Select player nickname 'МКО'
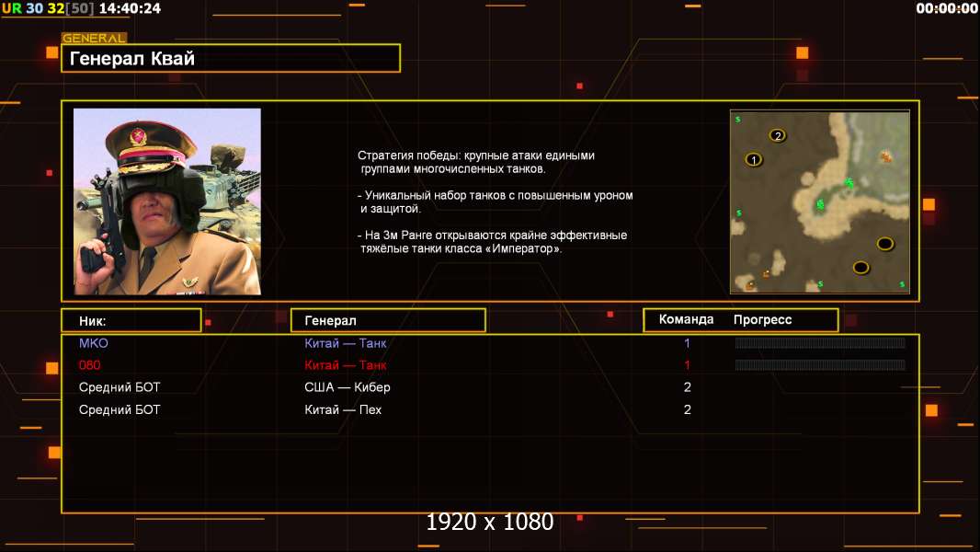This screenshot has width=980, height=552. tap(93, 343)
